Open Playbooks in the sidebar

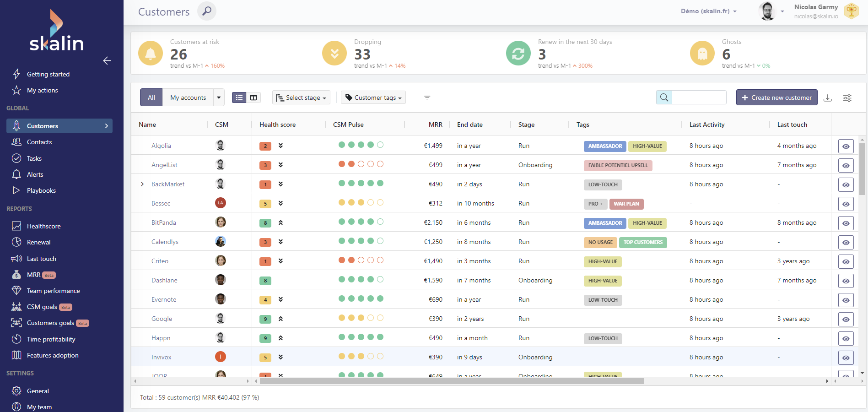[x=41, y=190]
